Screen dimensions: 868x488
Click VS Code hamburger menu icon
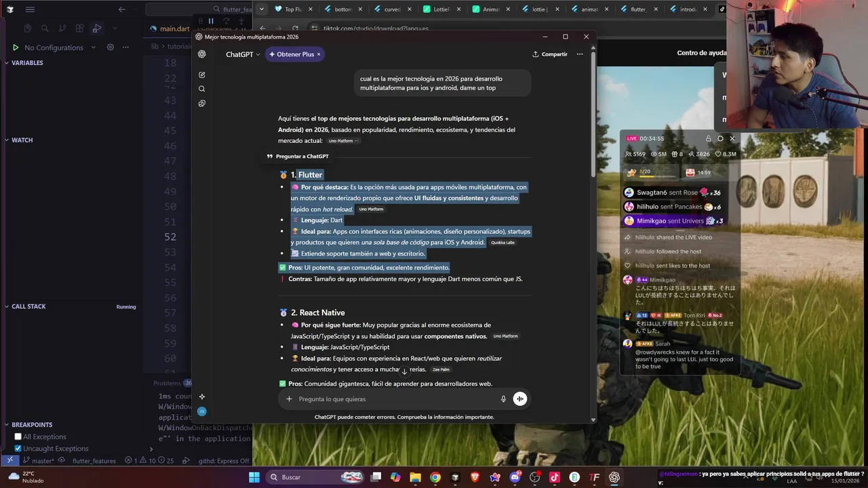tap(30, 9)
